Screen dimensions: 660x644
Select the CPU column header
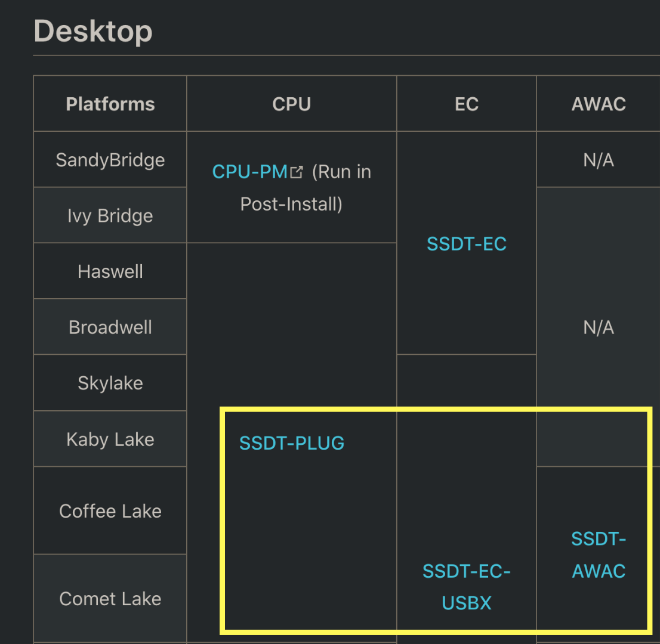tap(292, 104)
